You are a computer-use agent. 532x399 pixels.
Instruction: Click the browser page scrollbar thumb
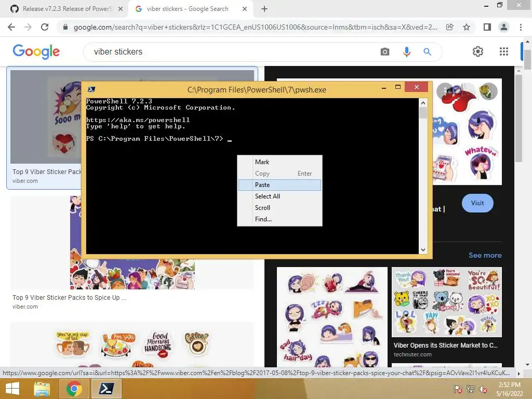point(527,60)
